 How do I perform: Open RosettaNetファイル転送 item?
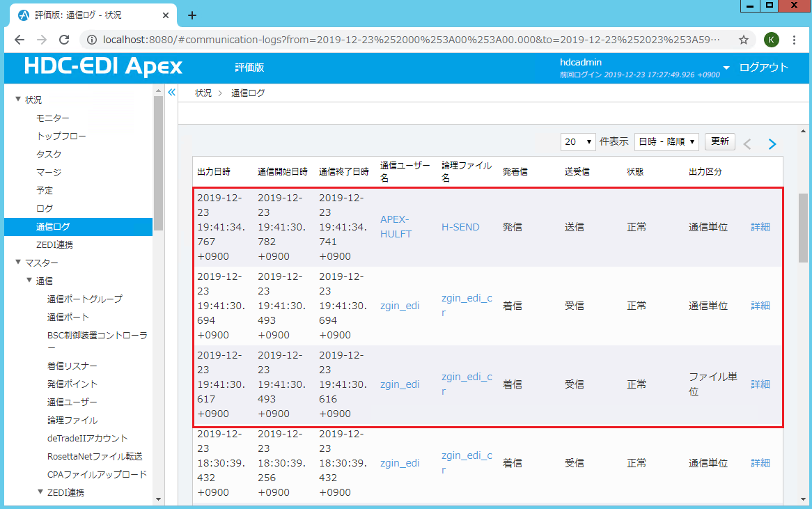95,457
